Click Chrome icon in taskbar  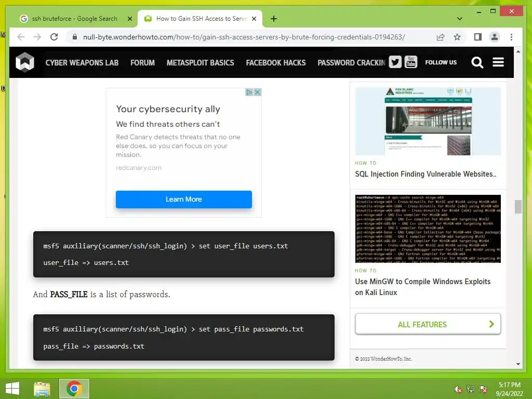click(x=74, y=389)
